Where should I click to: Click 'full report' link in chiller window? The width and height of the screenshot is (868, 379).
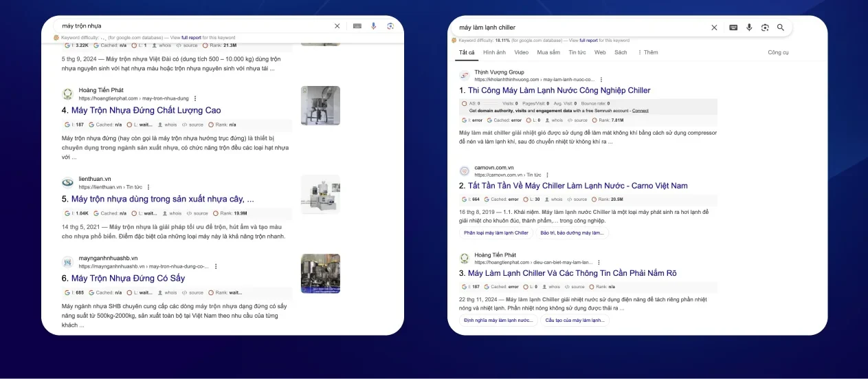[588, 41]
